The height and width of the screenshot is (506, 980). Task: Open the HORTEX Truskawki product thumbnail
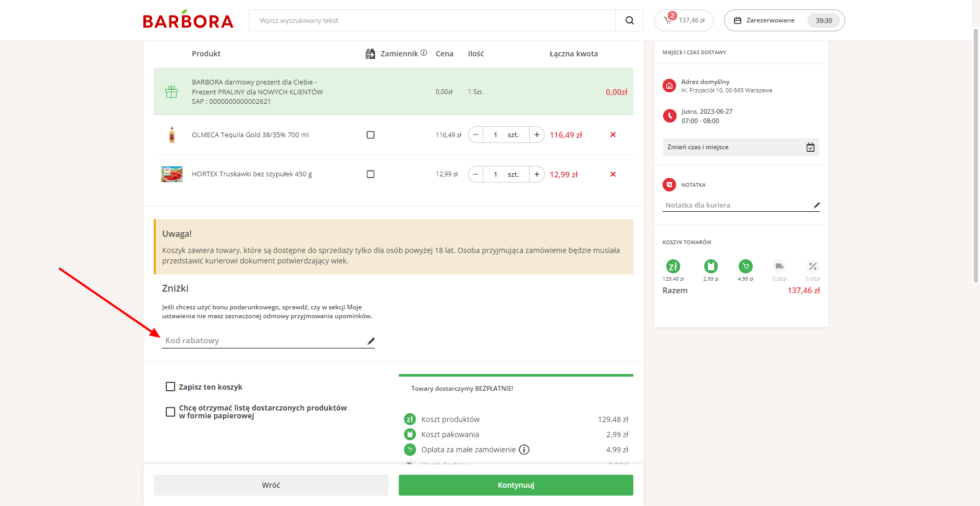172,174
